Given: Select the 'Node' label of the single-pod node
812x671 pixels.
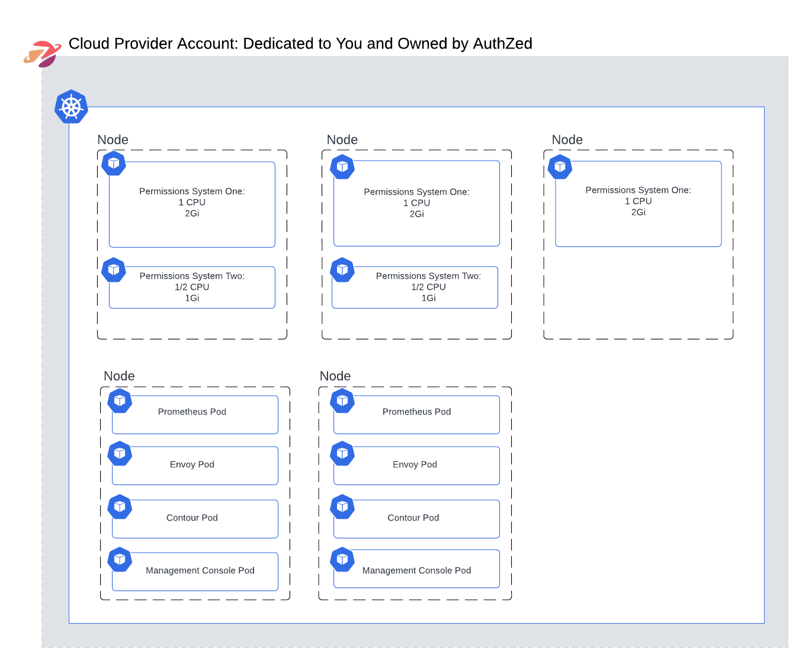Looking at the screenshot, I should [x=567, y=140].
